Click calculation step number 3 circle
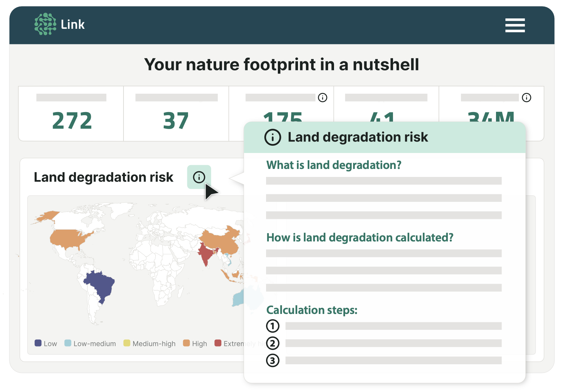Image resolution: width=564 pixels, height=392 pixels. pyautogui.click(x=273, y=361)
